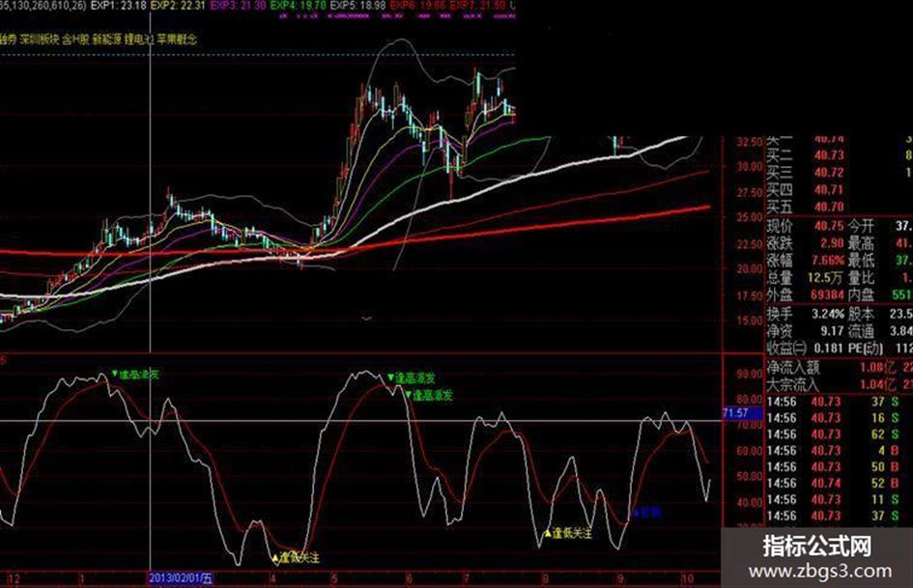Select the 2013/02/01/五 date label on time axis
The width and height of the screenshot is (913, 588).
(x=181, y=578)
